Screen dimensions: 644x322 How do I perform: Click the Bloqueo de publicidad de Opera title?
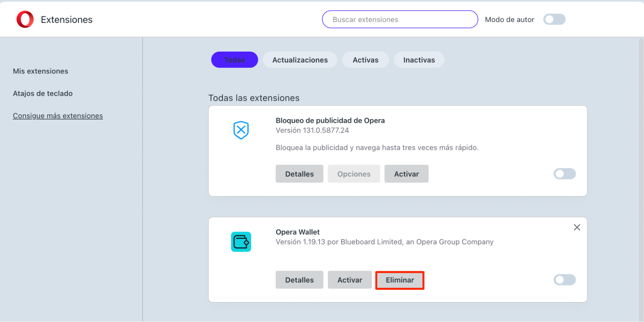pyautogui.click(x=330, y=120)
